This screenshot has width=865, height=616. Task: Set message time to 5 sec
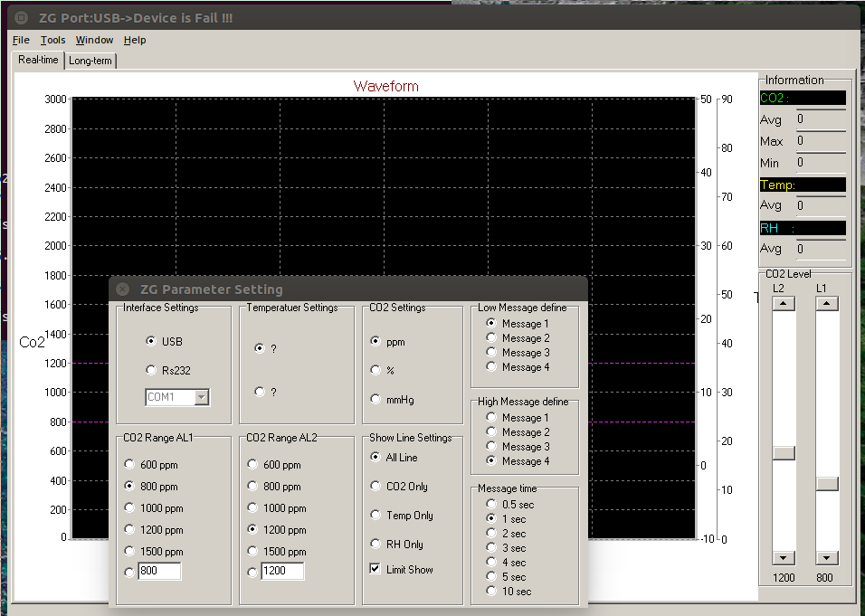(x=491, y=577)
